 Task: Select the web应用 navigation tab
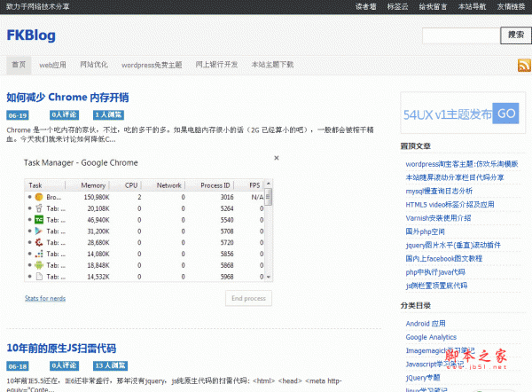(x=52, y=65)
